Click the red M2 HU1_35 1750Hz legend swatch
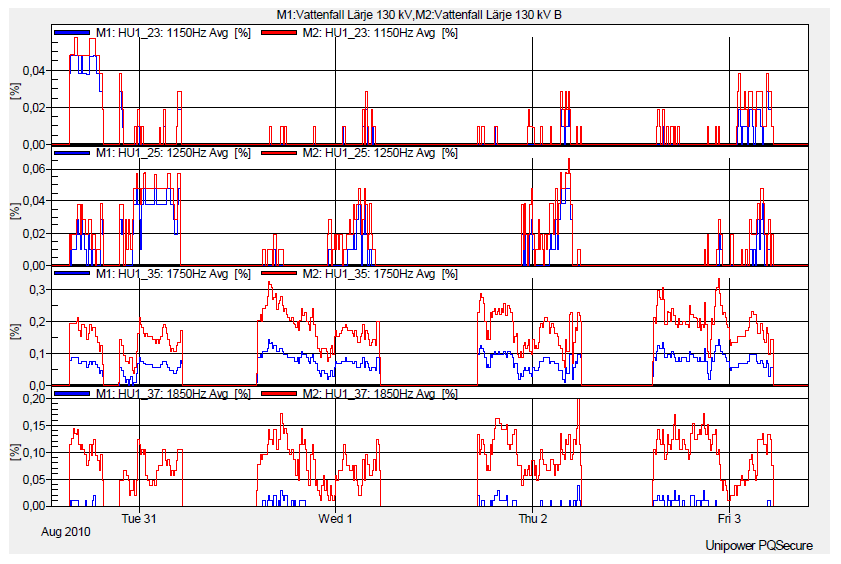 pos(277,273)
